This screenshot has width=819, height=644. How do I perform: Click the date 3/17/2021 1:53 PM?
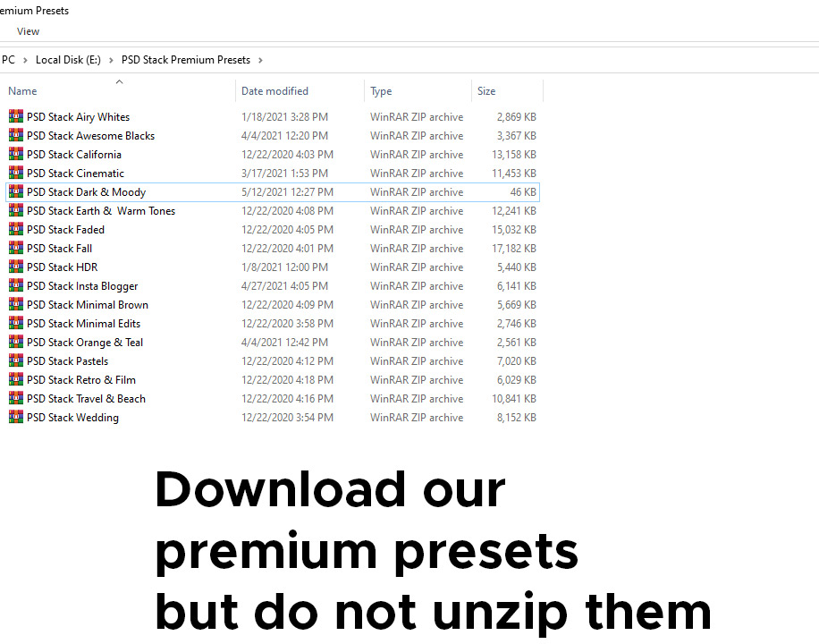(284, 174)
